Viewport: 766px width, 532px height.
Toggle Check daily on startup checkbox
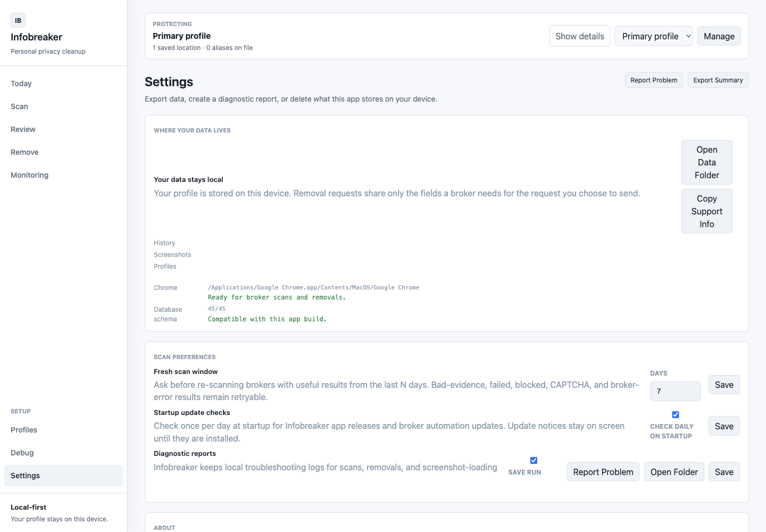point(676,414)
